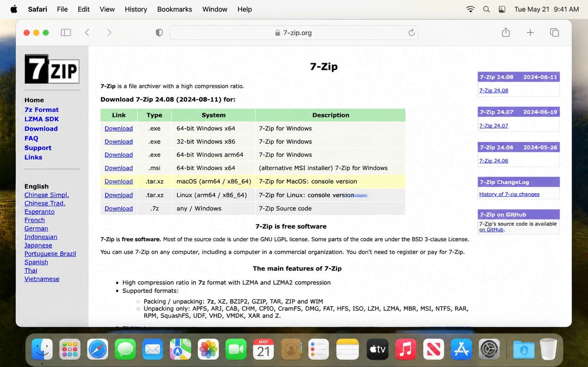This screenshot has height=367, width=588.
Task: Open Photos from the Dock
Action: coord(208,349)
